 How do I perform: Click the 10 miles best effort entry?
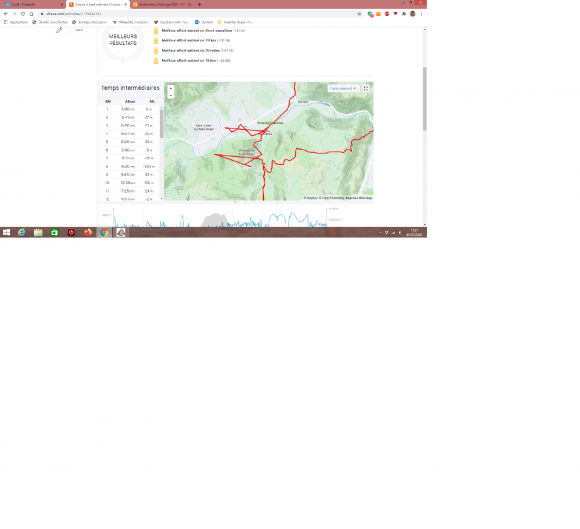click(x=198, y=50)
